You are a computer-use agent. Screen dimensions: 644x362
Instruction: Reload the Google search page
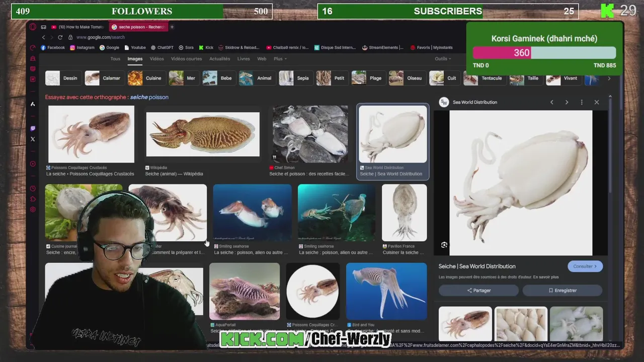(60, 37)
